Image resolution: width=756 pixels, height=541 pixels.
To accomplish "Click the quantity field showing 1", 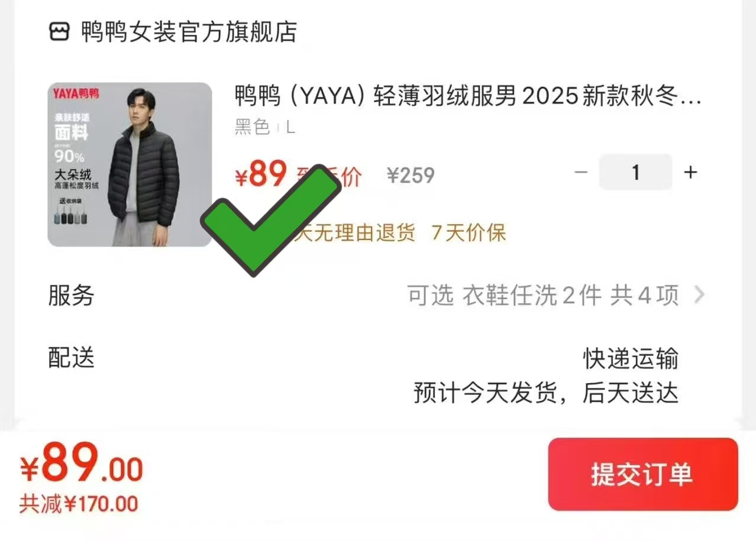I will 635,172.
